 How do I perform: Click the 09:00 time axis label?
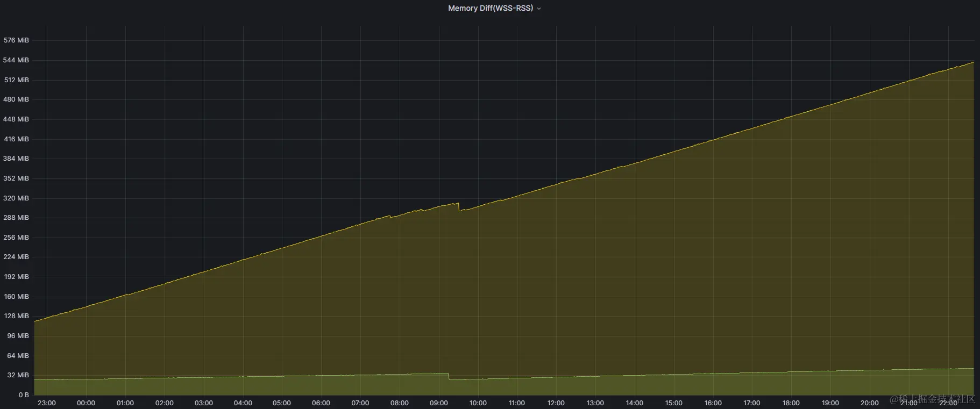(x=439, y=403)
